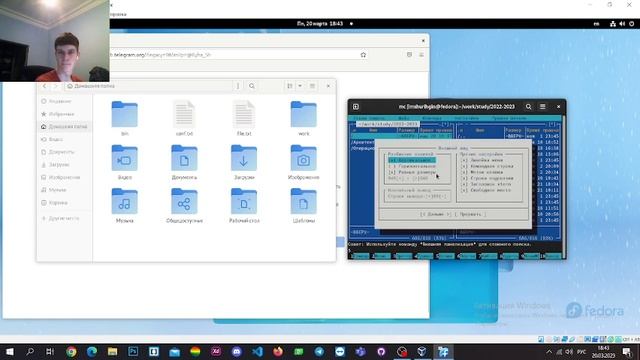Open Chrome from Windows taskbar
Image resolution: width=640 pixels, height=360 pixels.
pyautogui.click(x=71, y=351)
